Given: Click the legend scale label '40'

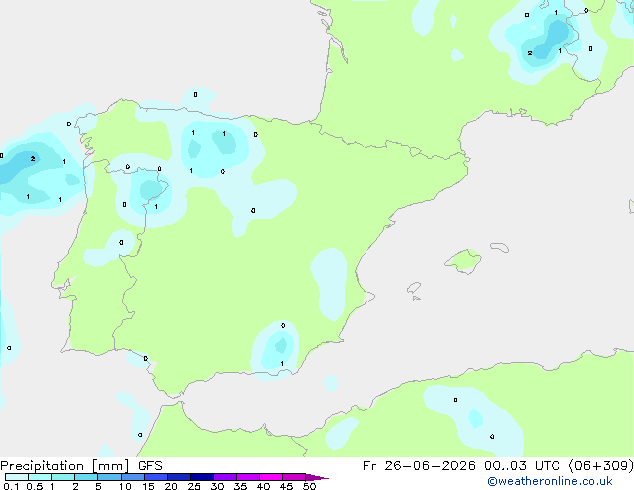Looking at the screenshot, I should (263, 486).
